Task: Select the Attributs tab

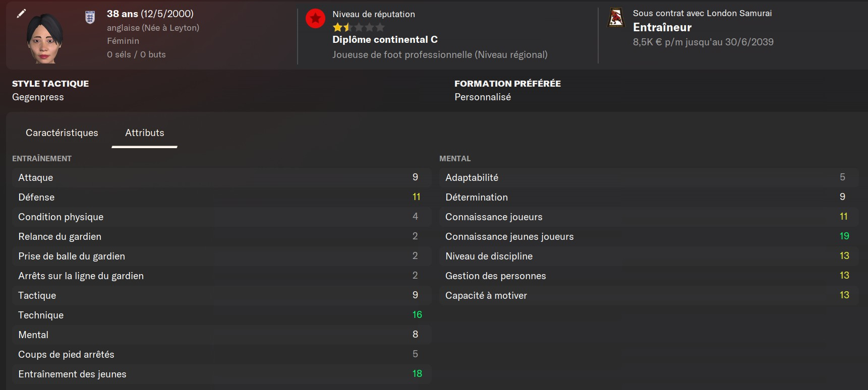Action: click(x=145, y=133)
